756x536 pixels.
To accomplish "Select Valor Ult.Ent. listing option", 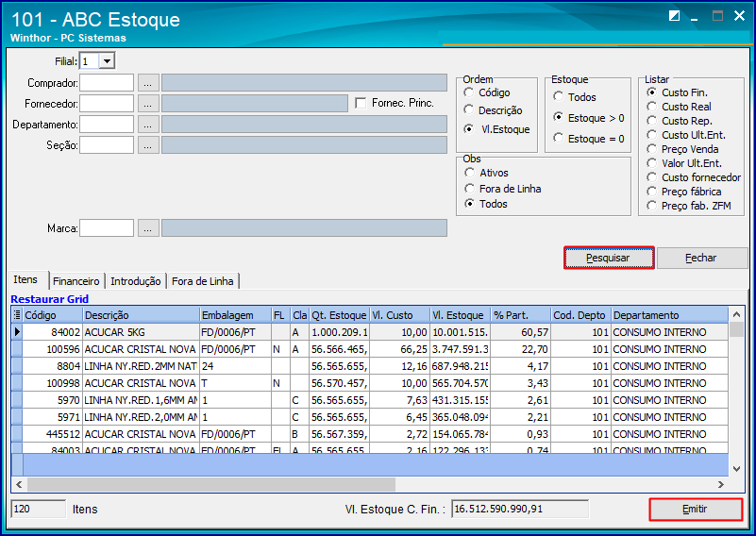I will (652, 163).
